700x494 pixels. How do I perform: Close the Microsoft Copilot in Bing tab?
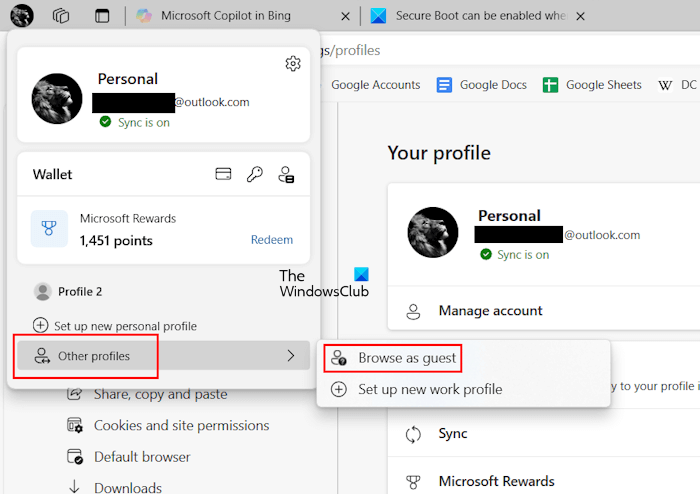point(345,17)
